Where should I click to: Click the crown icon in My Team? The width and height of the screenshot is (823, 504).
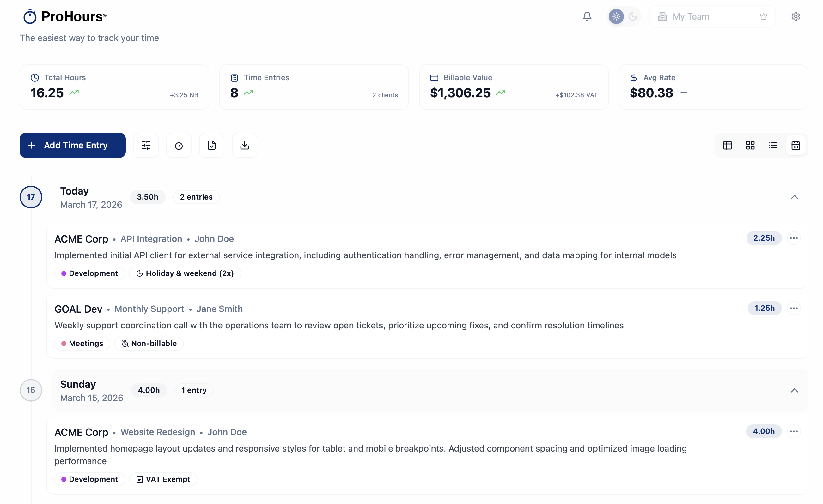click(763, 16)
